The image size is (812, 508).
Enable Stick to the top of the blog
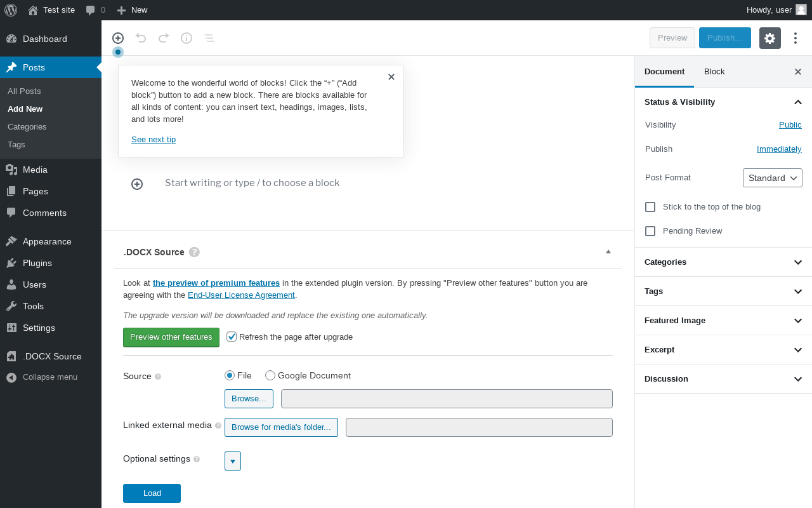[650, 207]
